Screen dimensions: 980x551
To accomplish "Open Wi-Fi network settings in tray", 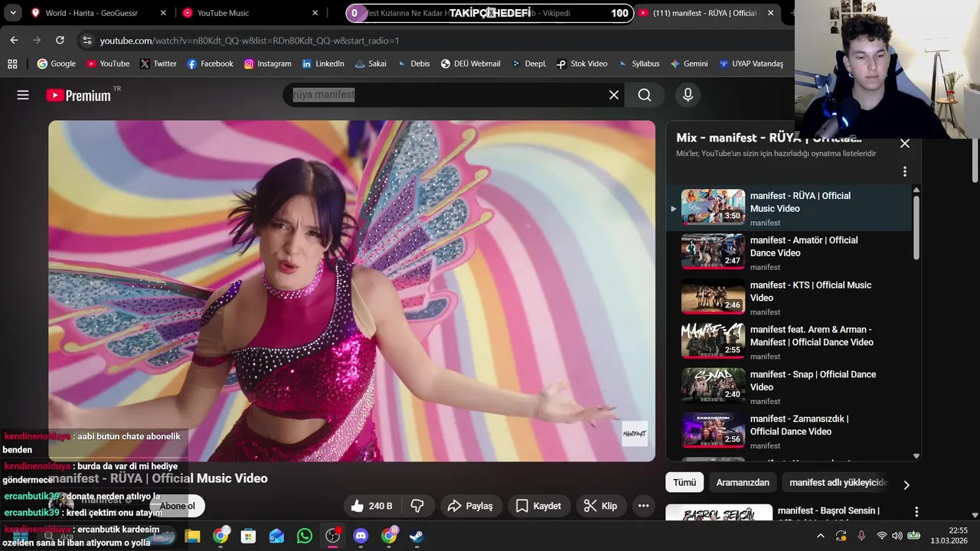I will tap(881, 536).
